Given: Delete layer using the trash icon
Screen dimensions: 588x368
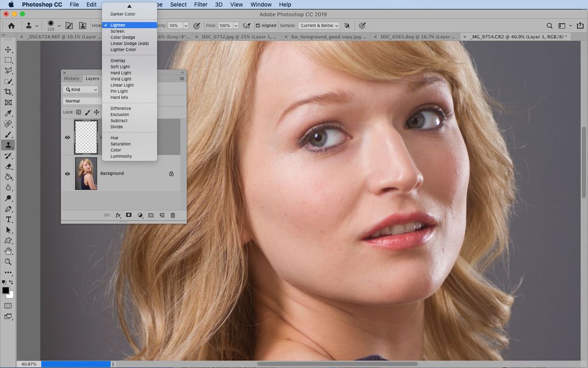Looking at the screenshot, I should pyautogui.click(x=172, y=215).
